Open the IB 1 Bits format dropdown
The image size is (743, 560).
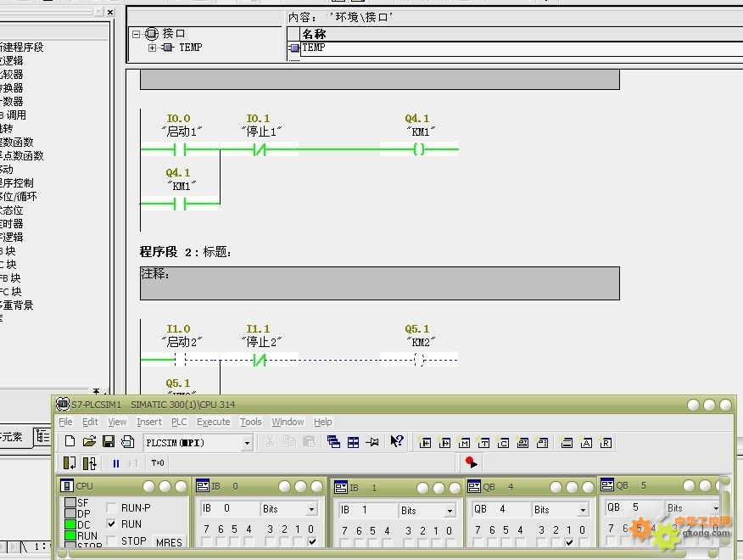pyautogui.click(x=450, y=511)
